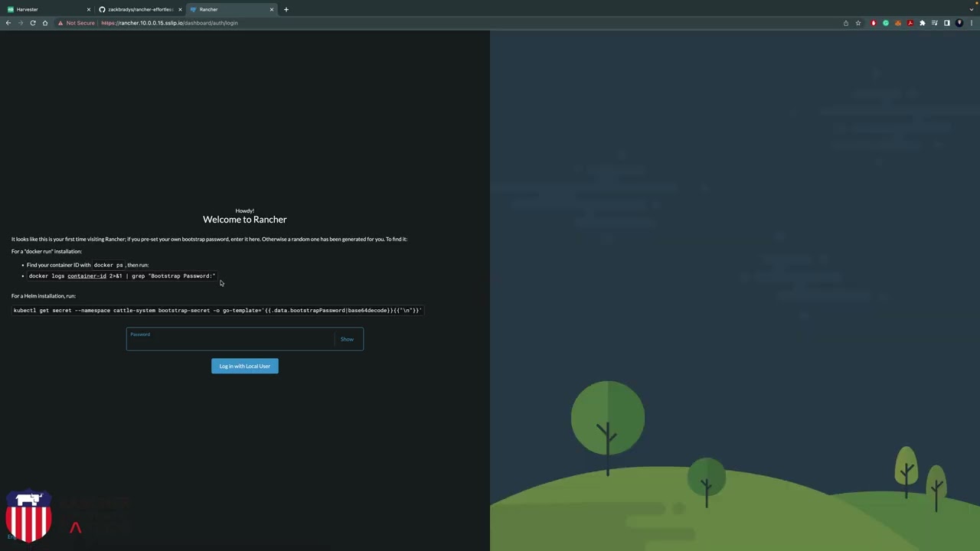Image resolution: width=980 pixels, height=551 pixels.
Task: Close the Harvester tab
Action: (89, 10)
